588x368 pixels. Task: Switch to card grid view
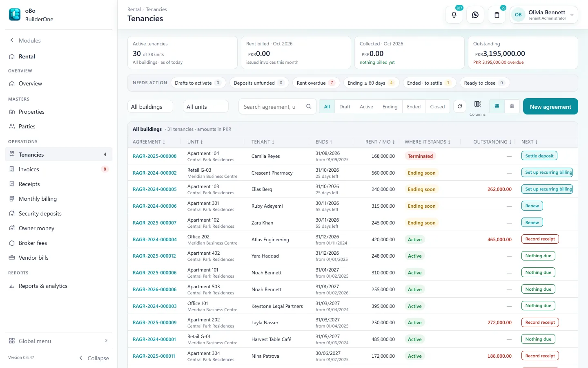click(x=512, y=106)
